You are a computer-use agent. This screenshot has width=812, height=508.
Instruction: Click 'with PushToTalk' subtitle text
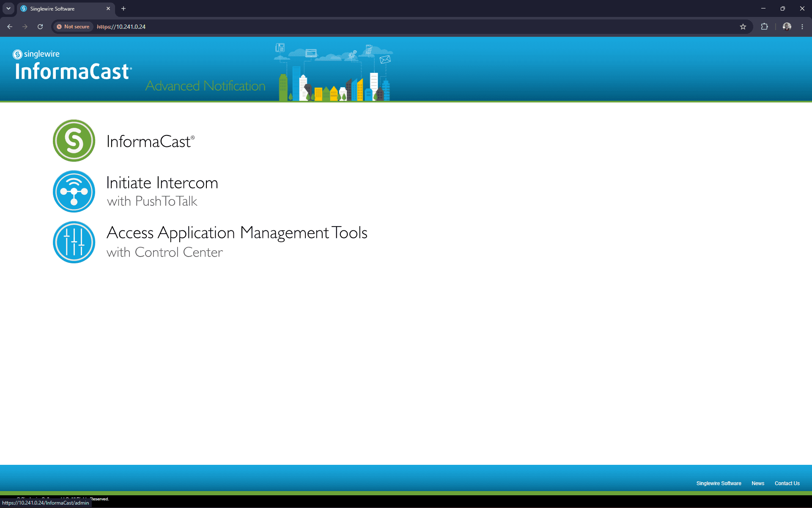[x=152, y=202]
